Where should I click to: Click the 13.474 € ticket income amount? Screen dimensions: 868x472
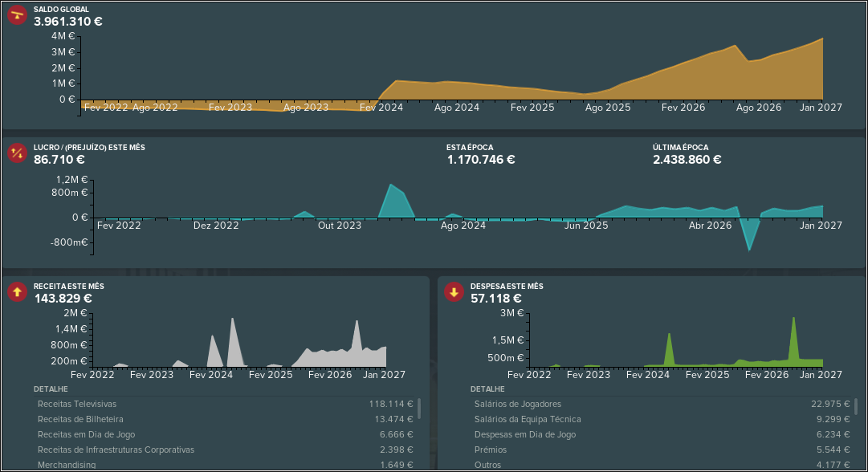393,420
